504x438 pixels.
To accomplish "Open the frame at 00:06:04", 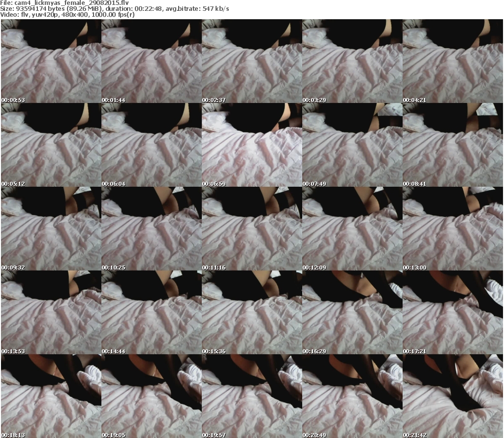I will pyautogui.click(x=152, y=145).
